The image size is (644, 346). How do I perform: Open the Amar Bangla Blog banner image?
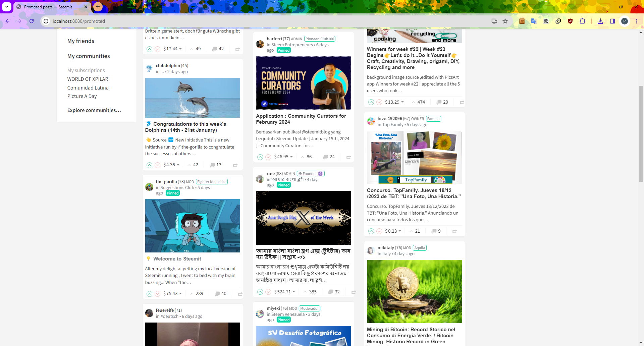(304, 218)
